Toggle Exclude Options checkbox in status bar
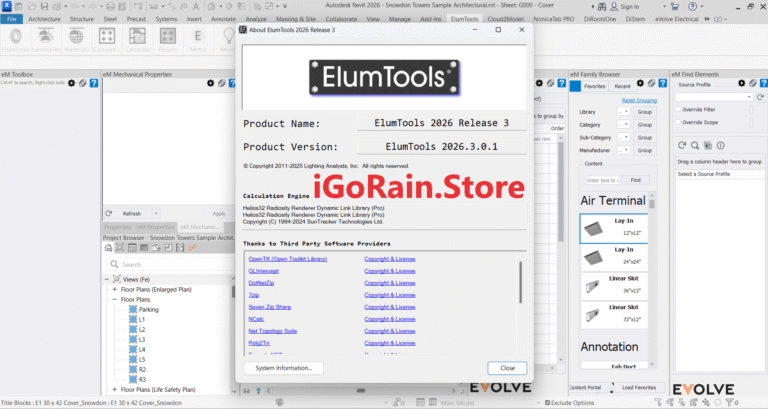Image resolution: width=768 pixels, height=409 pixels. tap(548, 403)
